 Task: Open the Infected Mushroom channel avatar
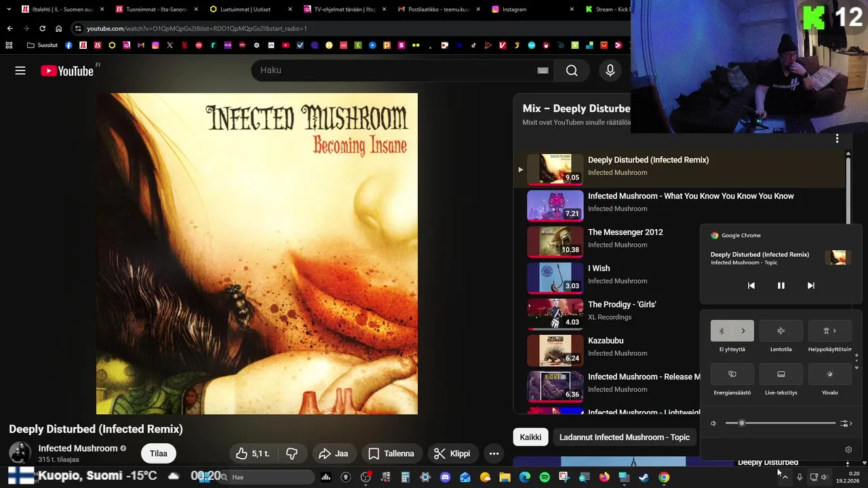[20, 453]
